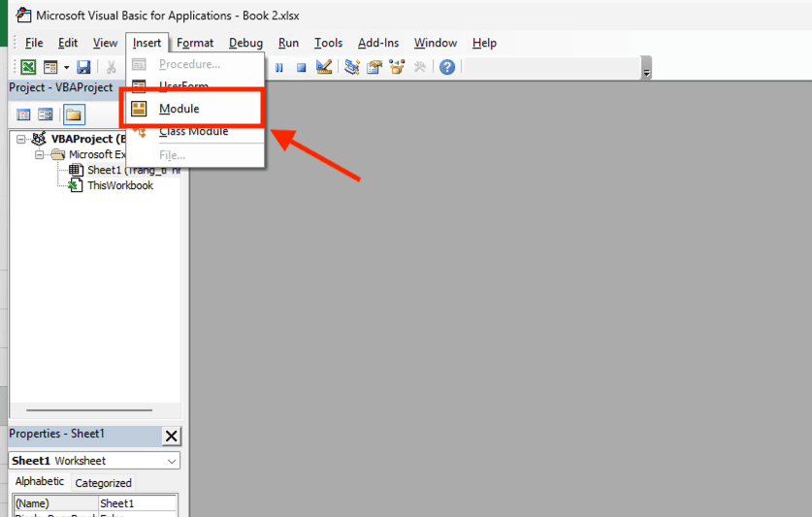Viewport: 812px width, 517px height.
Task: Collapse the Microsoft Excel Objects folder node
Action: click(40, 154)
